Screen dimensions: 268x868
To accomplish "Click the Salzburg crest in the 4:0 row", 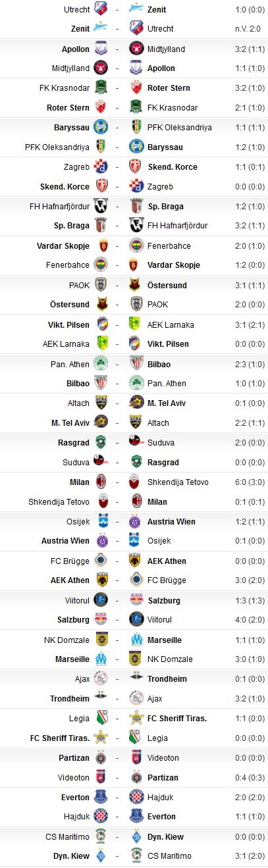I will [x=101, y=620].
